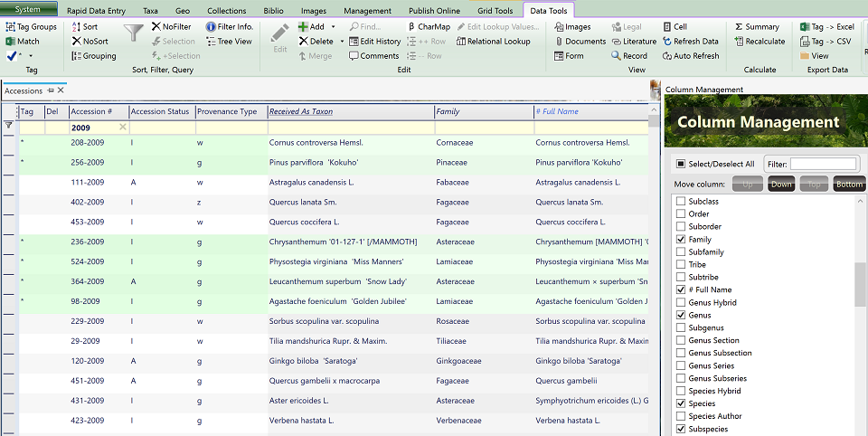Image resolution: width=868 pixels, height=436 pixels.
Task: Open the Comments tool
Action: (373, 55)
